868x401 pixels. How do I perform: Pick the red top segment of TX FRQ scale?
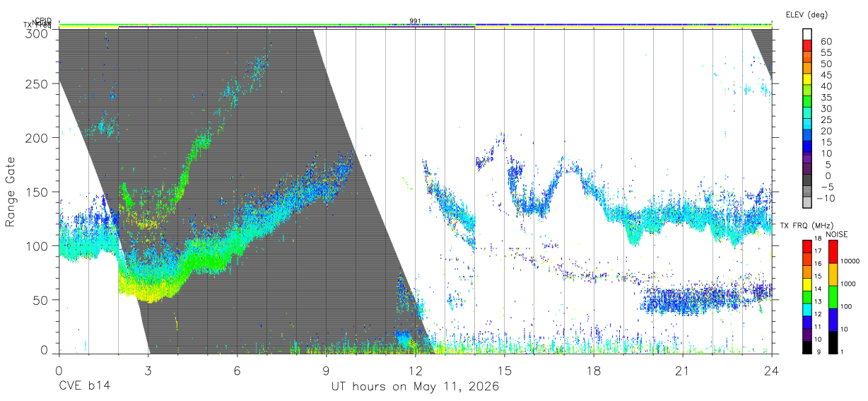(807, 246)
